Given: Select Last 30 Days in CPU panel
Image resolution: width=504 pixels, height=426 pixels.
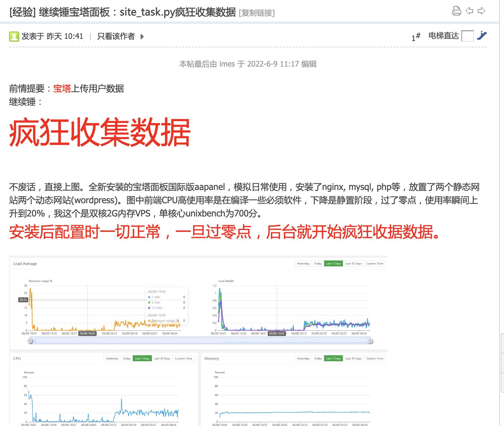Looking at the screenshot, I should 162,358.
